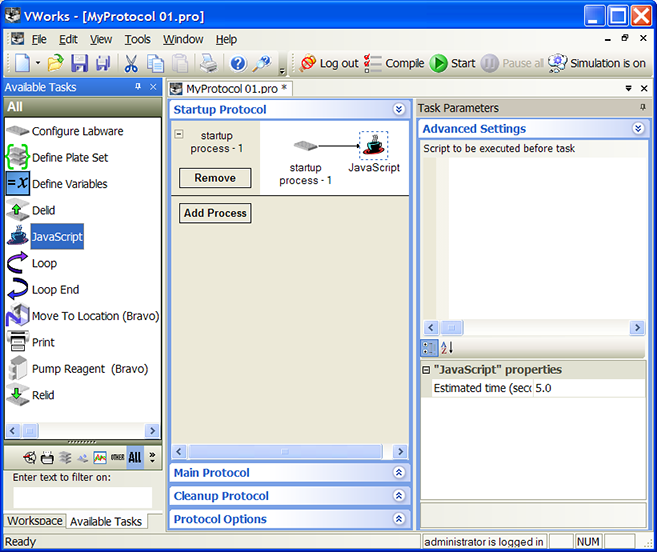Expand the Cleanup Protocol section
This screenshot has width=657, height=552.
click(x=399, y=496)
